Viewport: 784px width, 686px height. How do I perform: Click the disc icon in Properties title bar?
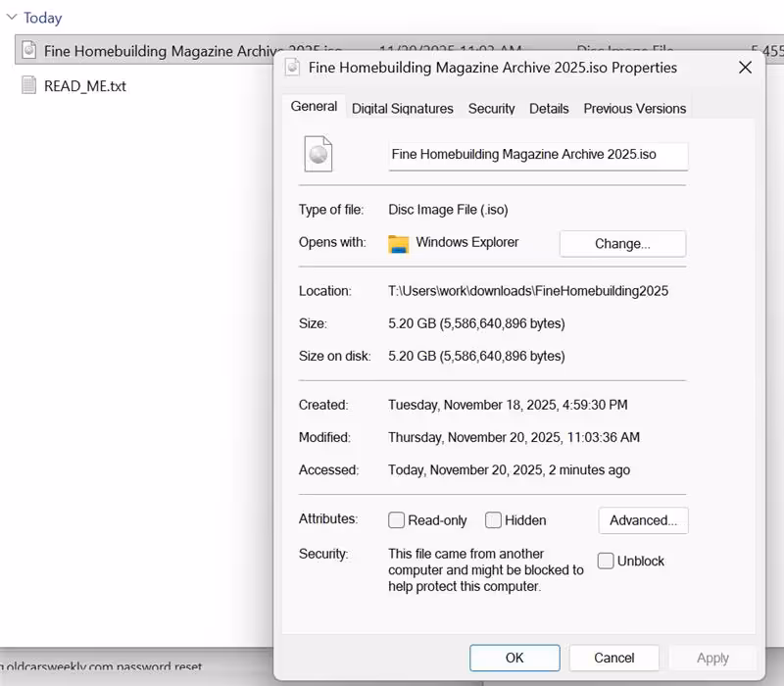[292, 68]
